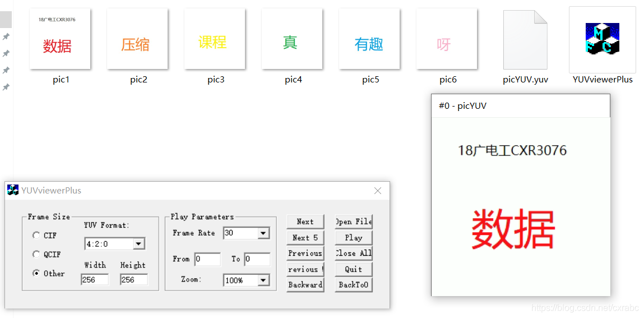The width and height of the screenshot is (644, 318).
Task: Close the YUVviewerPlus dialog window
Action: [378, 191]
